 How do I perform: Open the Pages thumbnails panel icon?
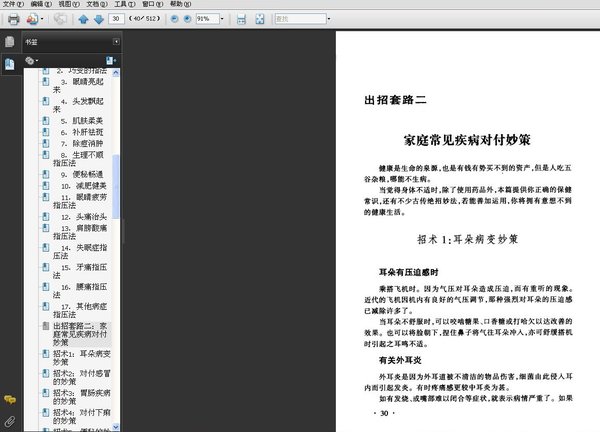coord(10,42)
